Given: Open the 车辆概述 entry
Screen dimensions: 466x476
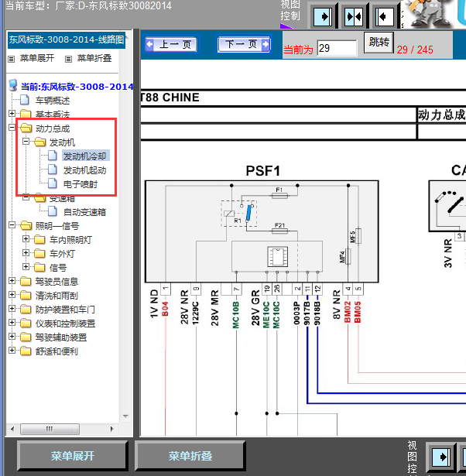Looking at the screenshot, I should [x=53, y=100].
